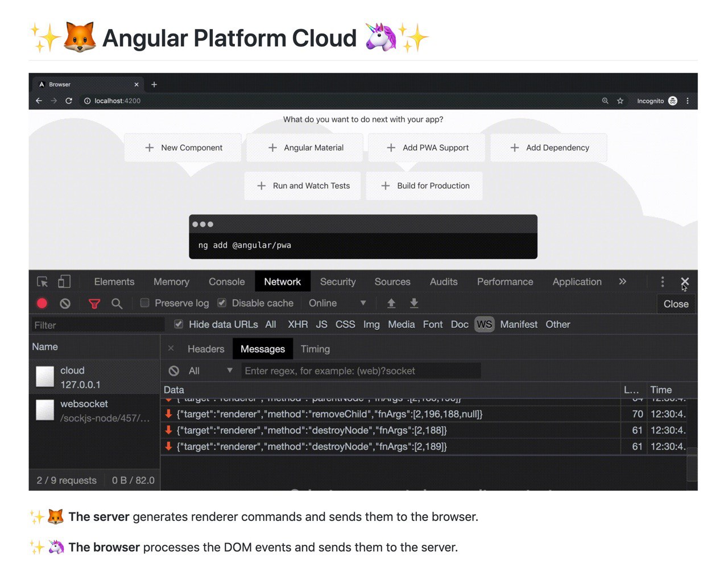Click the message regex filter field
Image resolution: width=728 pixels, height=567 pixels.
coord(361,371)
